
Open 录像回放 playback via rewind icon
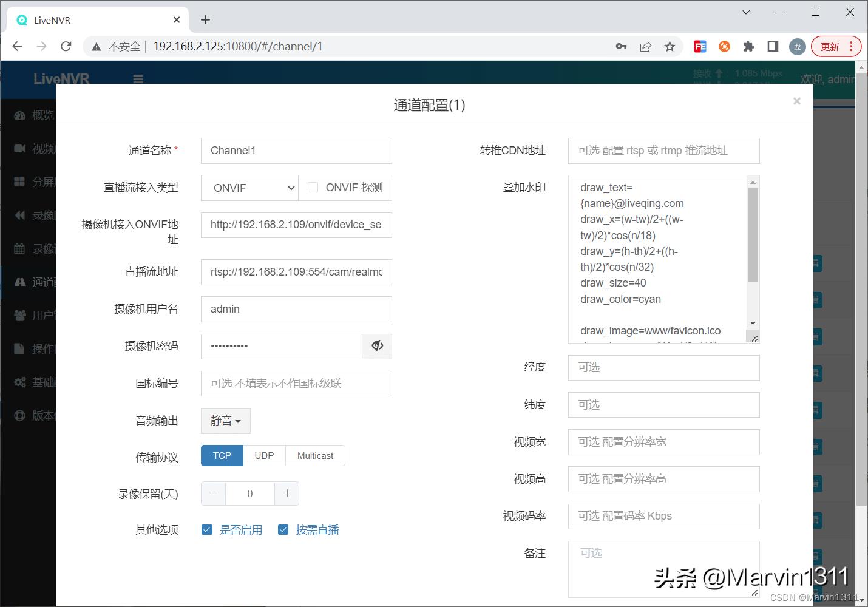19,215
